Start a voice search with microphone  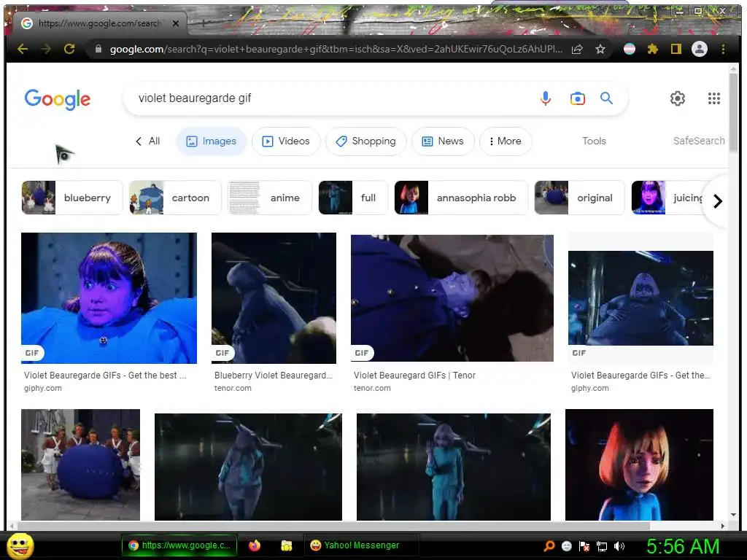546,98
